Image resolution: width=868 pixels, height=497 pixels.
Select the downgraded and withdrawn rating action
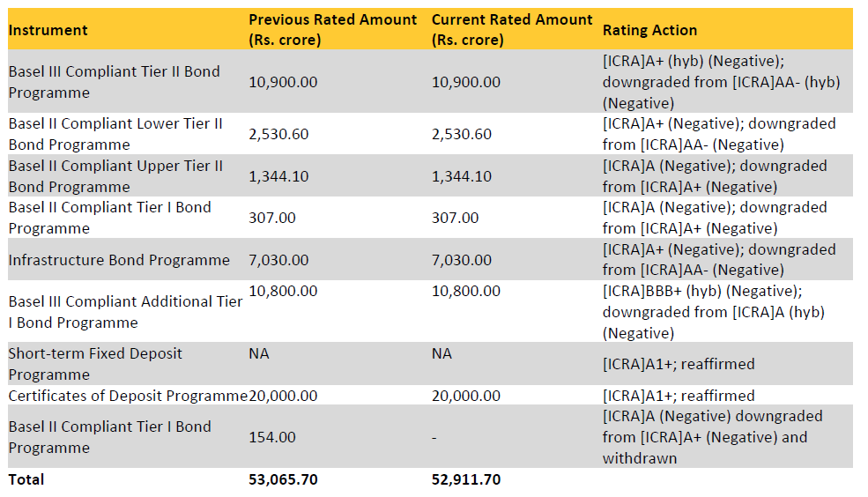click(714, 437)
